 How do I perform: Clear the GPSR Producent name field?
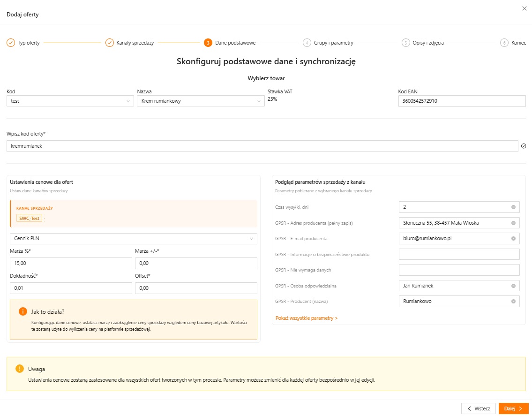[513, 302]
